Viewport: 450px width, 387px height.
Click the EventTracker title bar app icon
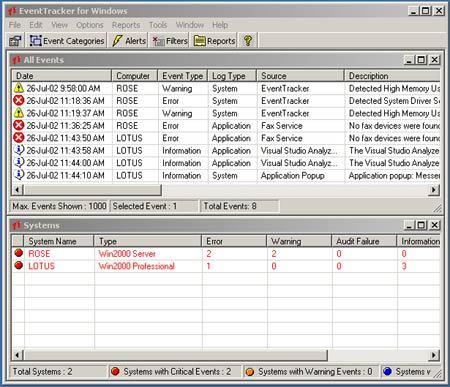click(12, 11)
